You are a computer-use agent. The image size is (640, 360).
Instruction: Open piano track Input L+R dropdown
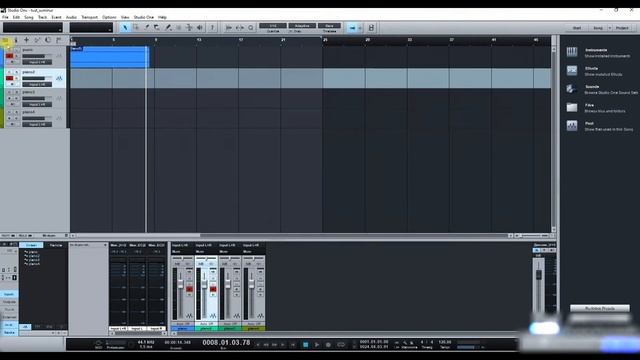[x=37, y=62]
